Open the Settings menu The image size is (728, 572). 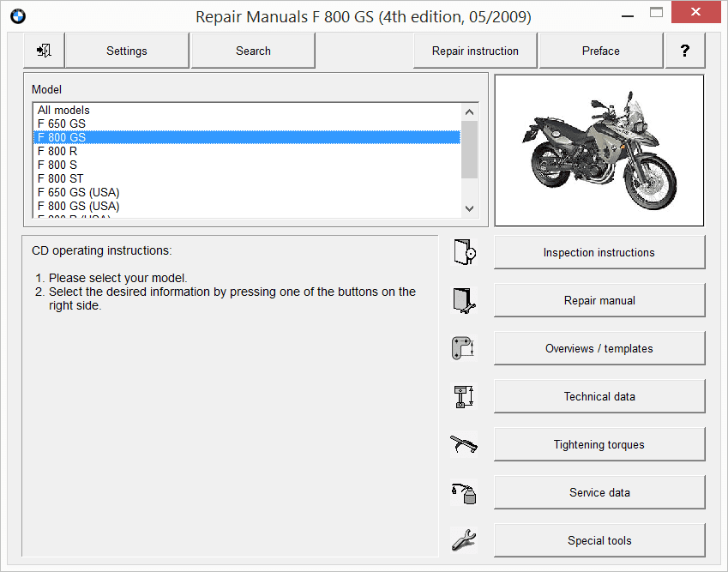(x=127, y=51)
